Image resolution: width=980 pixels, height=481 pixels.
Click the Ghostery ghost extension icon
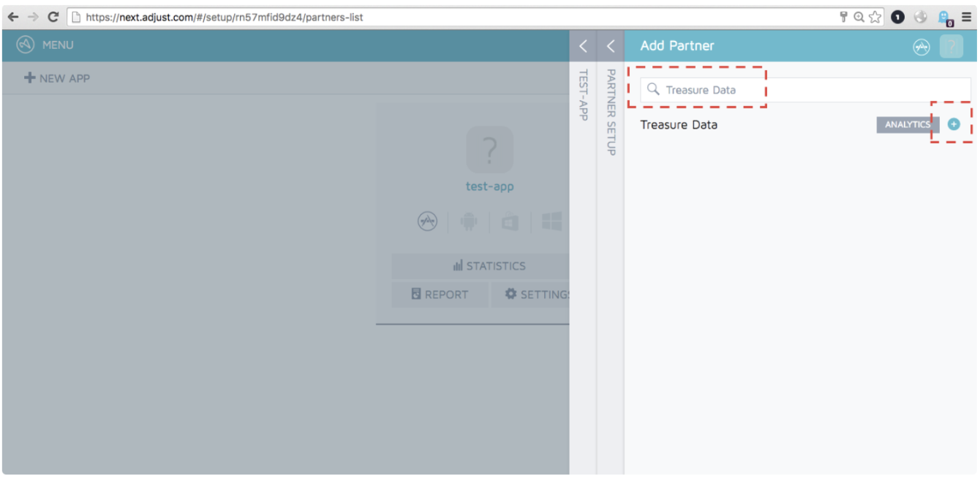945,17
